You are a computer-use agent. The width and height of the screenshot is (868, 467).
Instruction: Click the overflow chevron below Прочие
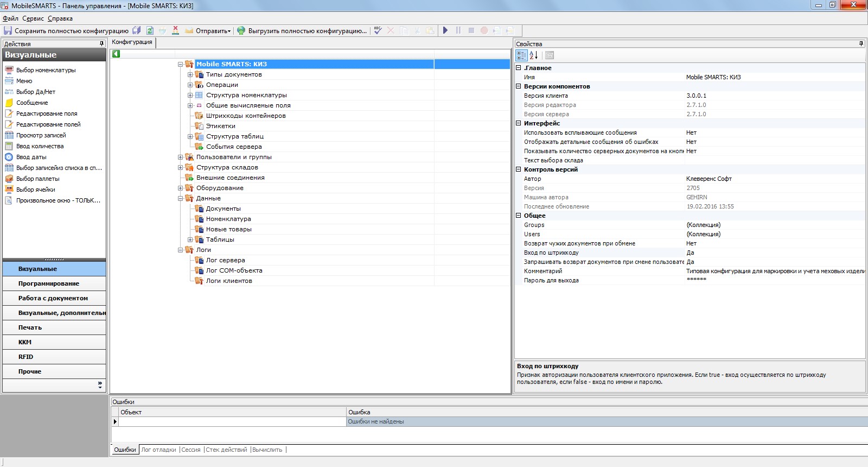pos(100,385)
